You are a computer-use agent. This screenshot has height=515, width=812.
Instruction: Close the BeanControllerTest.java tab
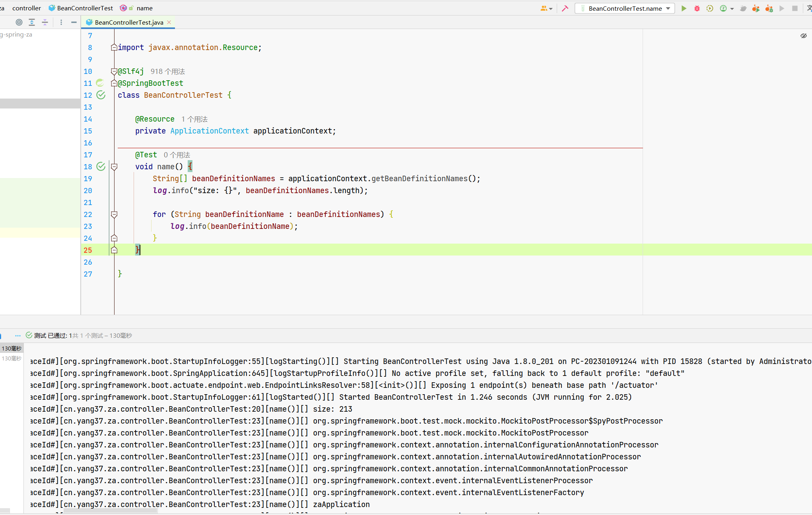[x=169, y=22]
